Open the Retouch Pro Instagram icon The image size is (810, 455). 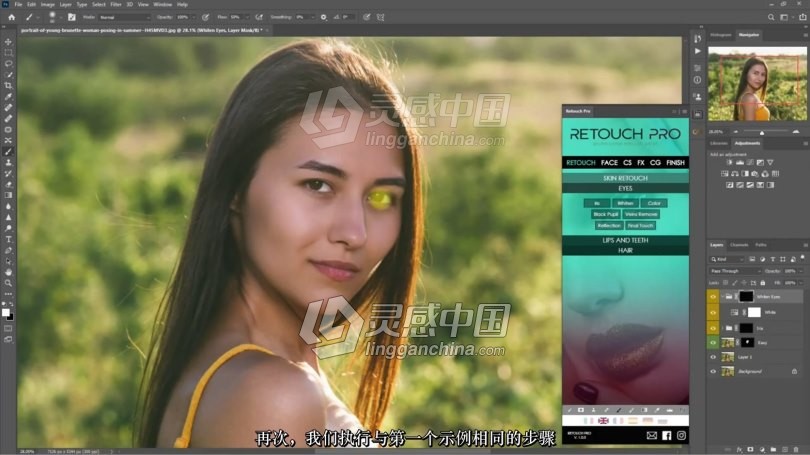point(681,435)
